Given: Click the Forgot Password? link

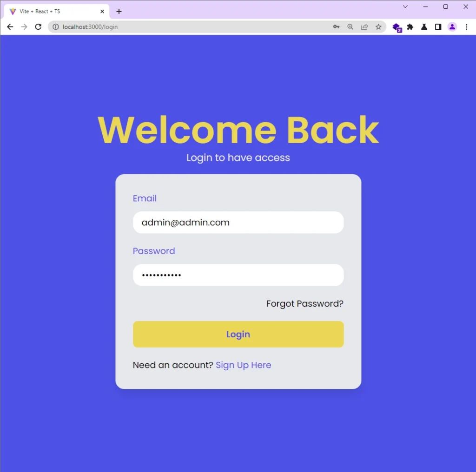Looking at the screenshot, I should 305,304.
